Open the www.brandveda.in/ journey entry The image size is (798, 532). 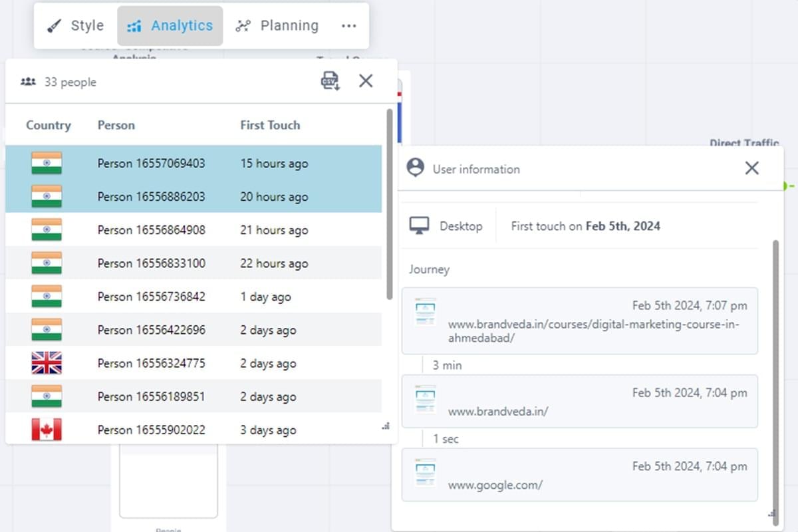tap(579, 401)
